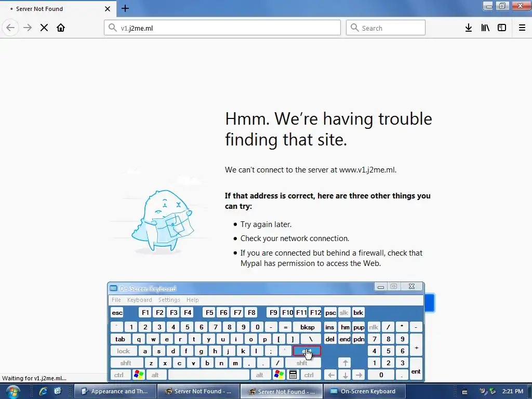Image resolution: width=532 pixels, height=399 pixels.
Task: Click the v1.j2me.ml address bar
Action: click(x=222, y=28)
